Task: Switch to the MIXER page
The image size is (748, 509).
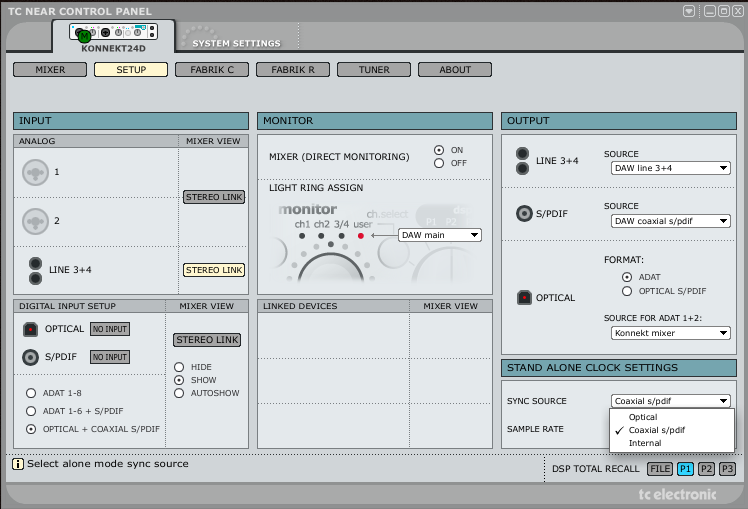Action: point(50,70)
